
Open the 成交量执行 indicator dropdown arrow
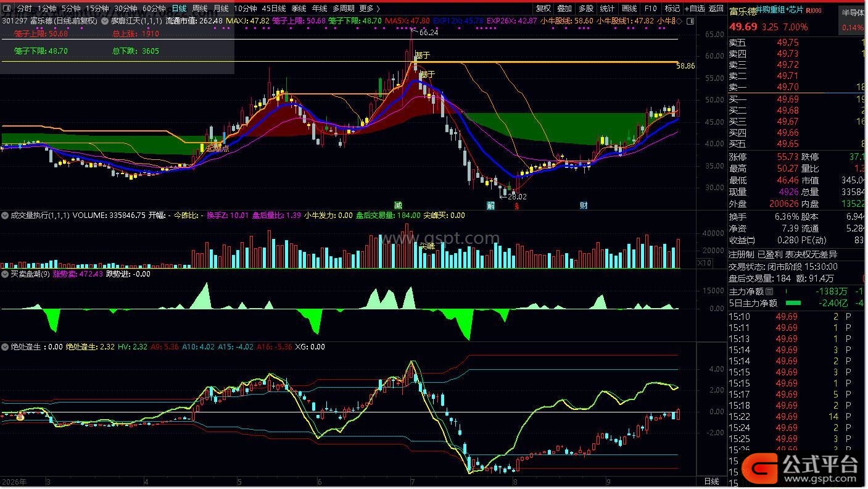coord(6,215)
